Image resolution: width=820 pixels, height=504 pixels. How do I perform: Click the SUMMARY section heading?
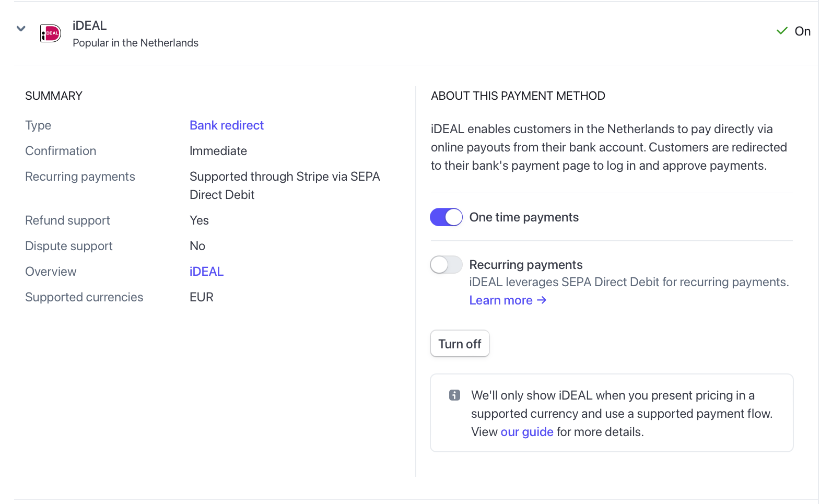pos(54,96)
